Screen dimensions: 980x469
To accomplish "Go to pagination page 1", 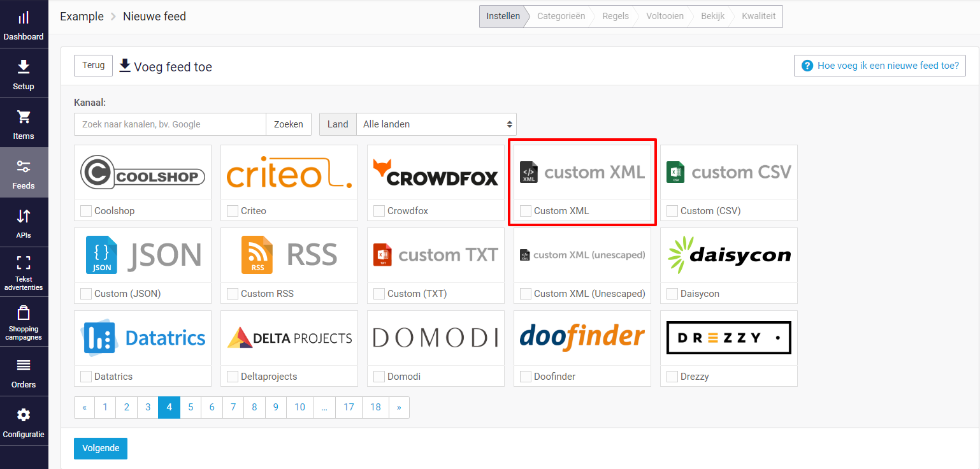I will (105, 407).
